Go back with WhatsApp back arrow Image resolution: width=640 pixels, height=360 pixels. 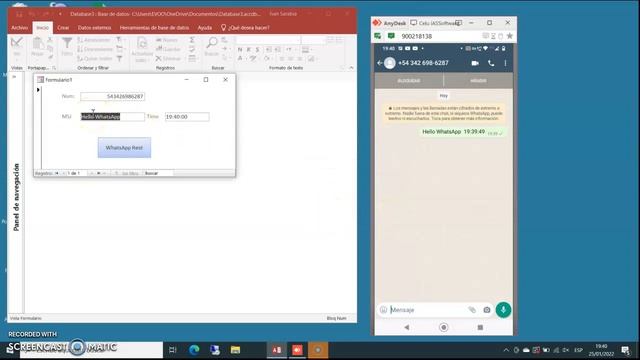[x=380, y=63]
